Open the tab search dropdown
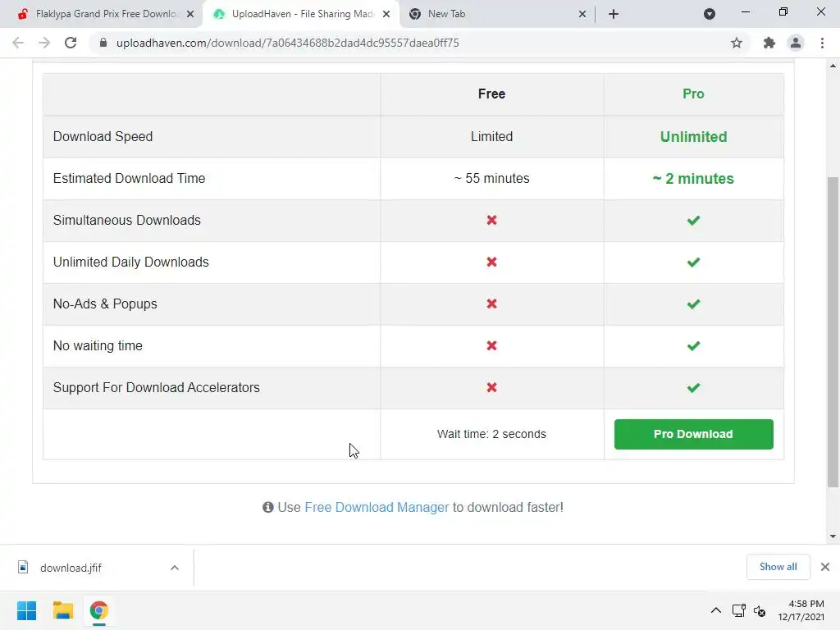 point(710,14)
